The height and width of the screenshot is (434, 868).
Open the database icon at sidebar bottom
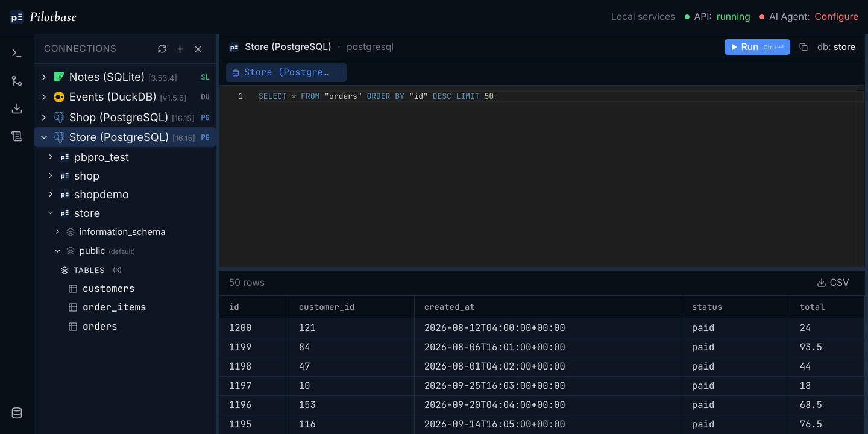[17, 413]
